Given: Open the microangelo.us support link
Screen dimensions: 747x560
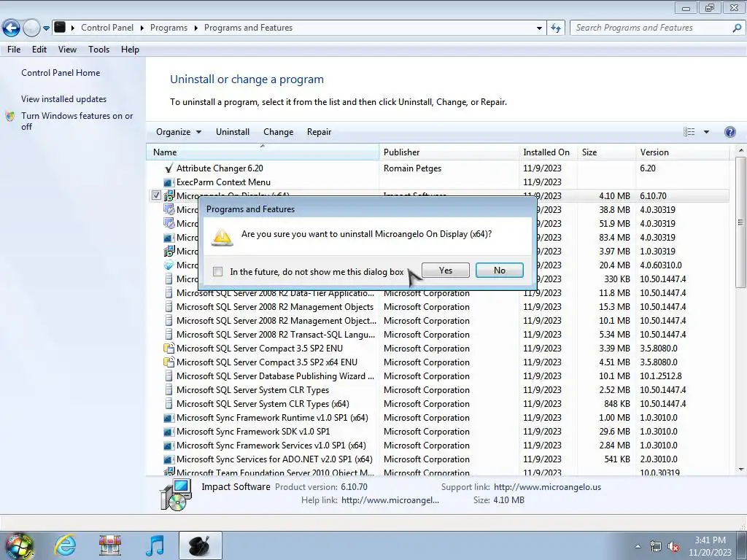Looking at the screenshot, I should pyautogui.click(x=547, y=487).
